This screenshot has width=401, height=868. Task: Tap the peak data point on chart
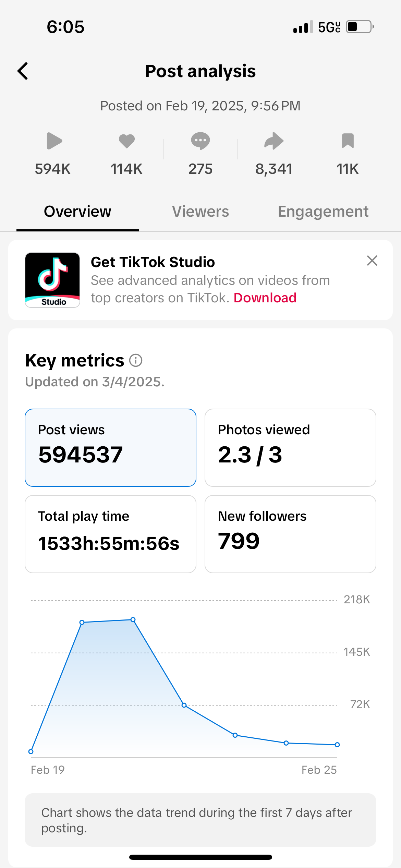(133, 619)
